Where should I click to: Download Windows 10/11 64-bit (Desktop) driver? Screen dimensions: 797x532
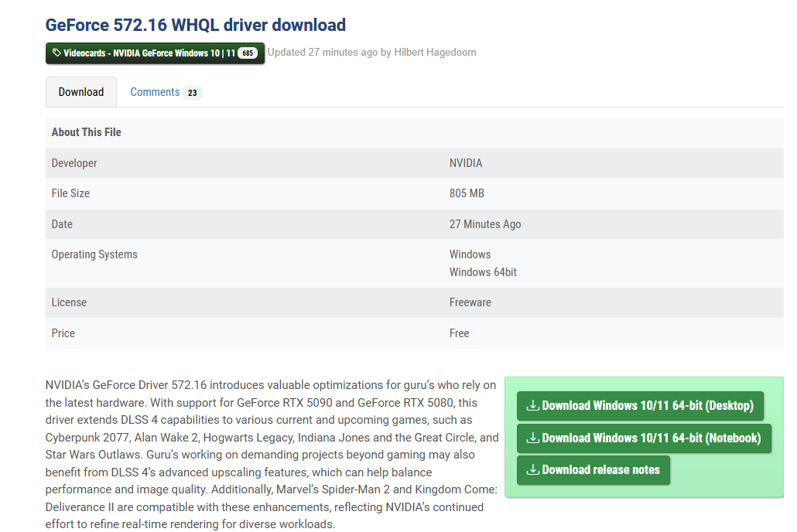tap(640, 405)
